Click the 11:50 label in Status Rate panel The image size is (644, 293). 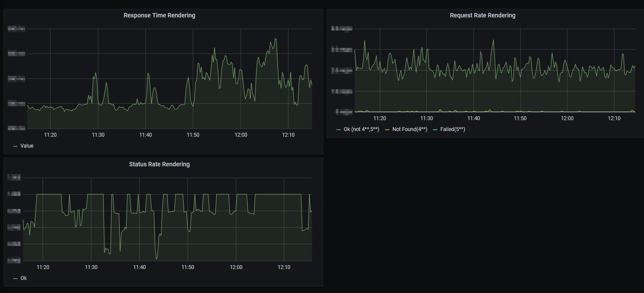188,267
